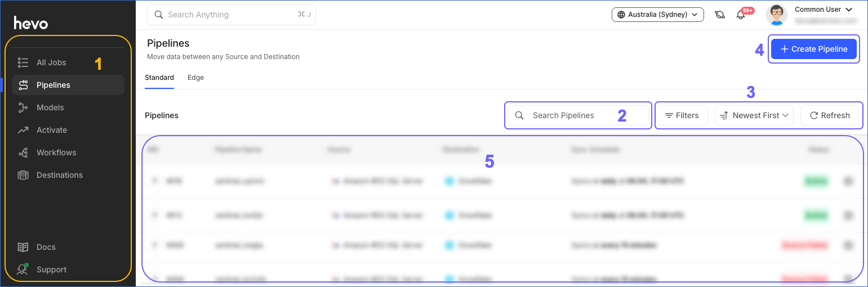Image resolution: width=868 pixels, height=287 pixels.
Task: Switch to the Standard tab
Action: pyautogui.click(x=159, y=78)
